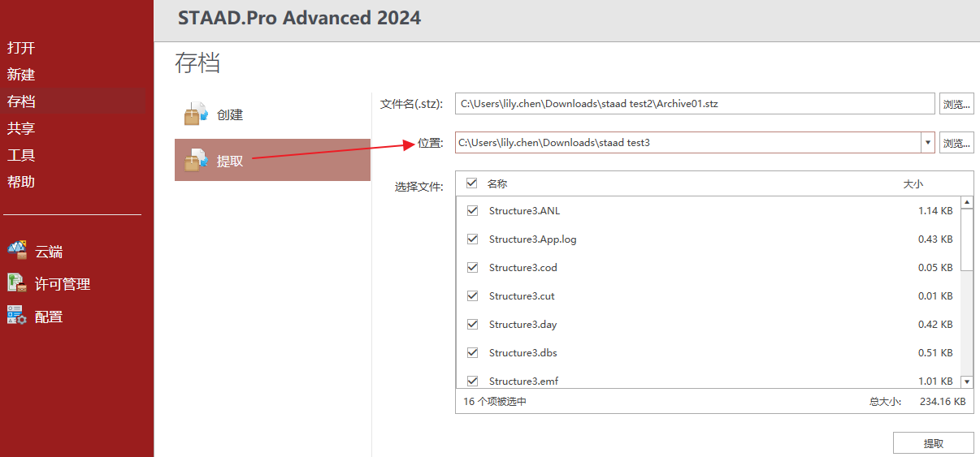
Task: Click 浏览 button next to location
Action: pyautogui.click(x=956, y=142)
